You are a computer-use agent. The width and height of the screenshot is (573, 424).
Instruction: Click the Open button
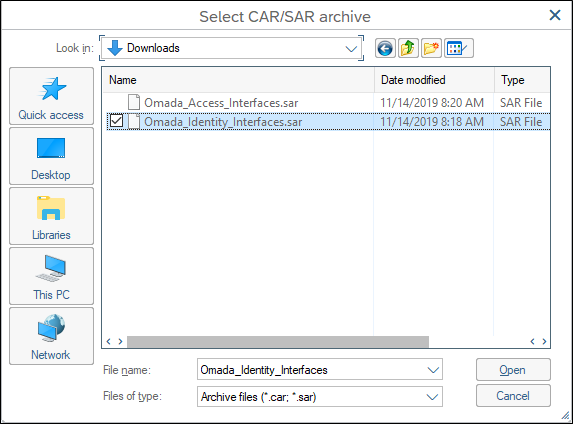[513, 370]
